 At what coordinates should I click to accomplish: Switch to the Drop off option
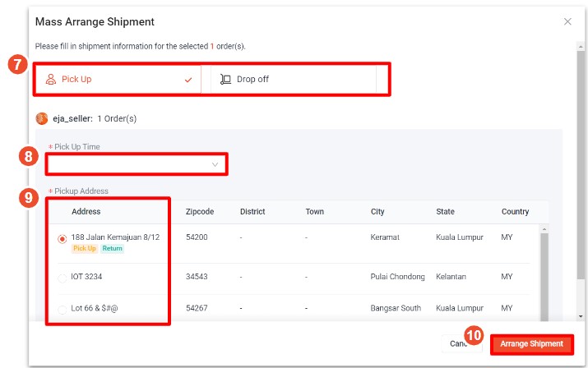[x=294, y=80]
